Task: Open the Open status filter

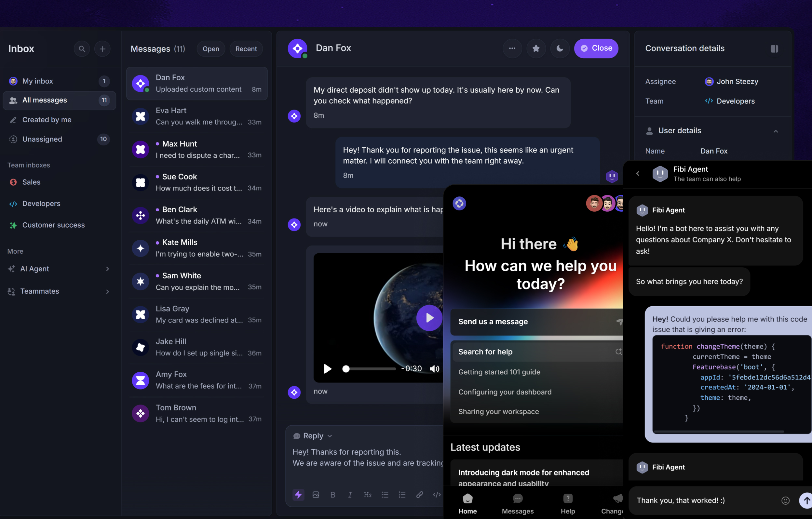Action: click(211, 49)
